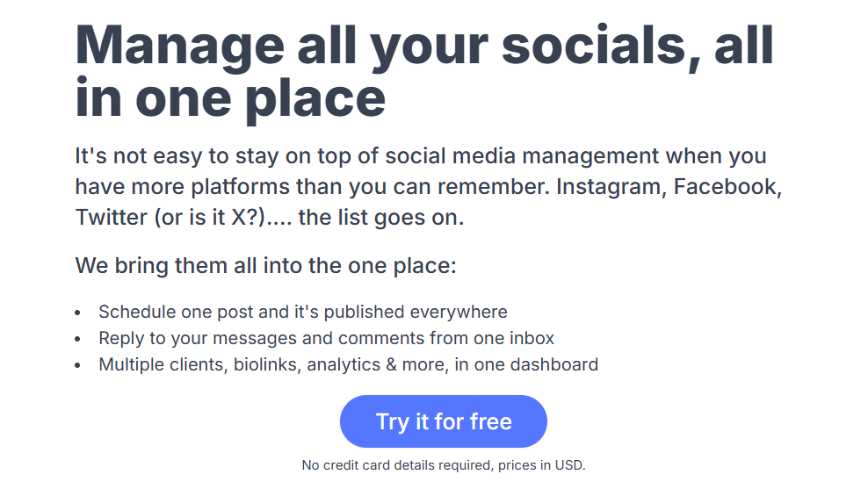Click the Try it for free button
The height and width of the screenshot is (489, 868).
click(x=444, y=421)
